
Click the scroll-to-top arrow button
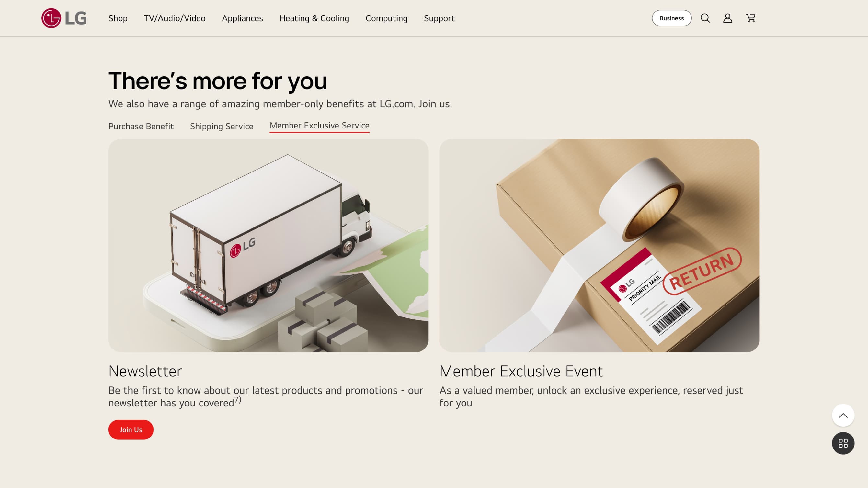click(843, 415)
